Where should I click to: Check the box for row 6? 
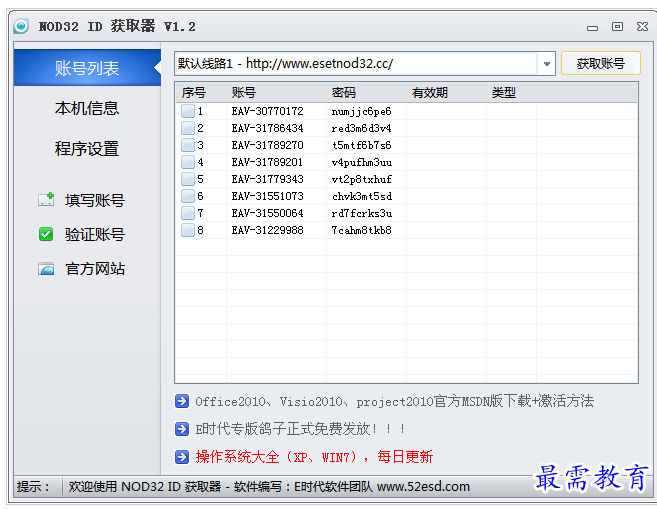pos(188,196)
